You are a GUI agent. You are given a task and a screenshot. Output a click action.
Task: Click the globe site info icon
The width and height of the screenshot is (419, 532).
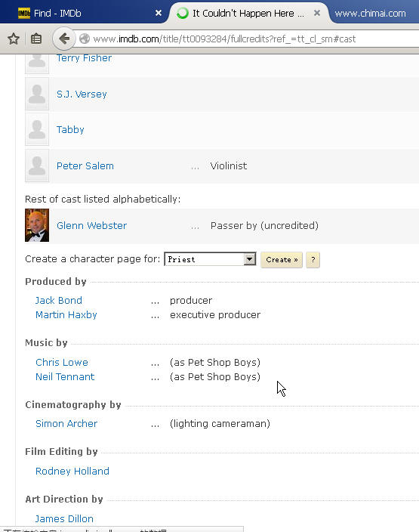[x=85, y=39]
